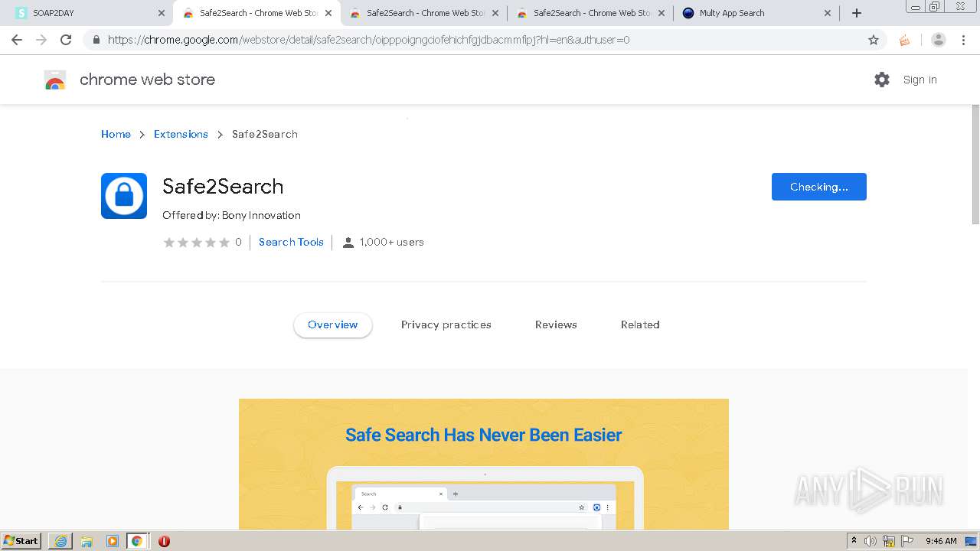980x551 pixels.
Task: Click the Show desktop button
Action: pos(972,541)
